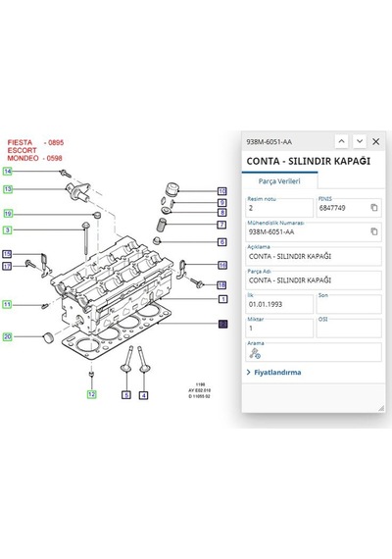392x559 pixels.
Task: Select diagram callout 13
Action: [x=8, y=189]
